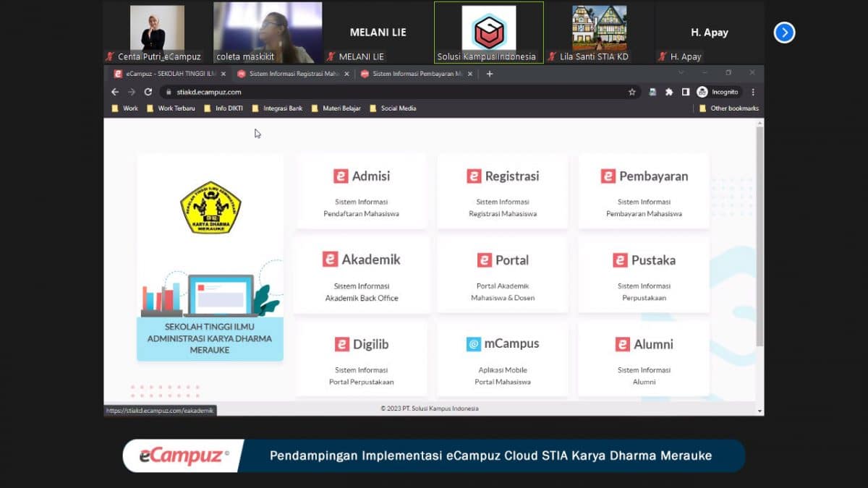Viewport: 868px width, 488px height.
Task: Click the copyright PT. Solusi Kampus Indonesia text
Action: (x=430, y=408)
